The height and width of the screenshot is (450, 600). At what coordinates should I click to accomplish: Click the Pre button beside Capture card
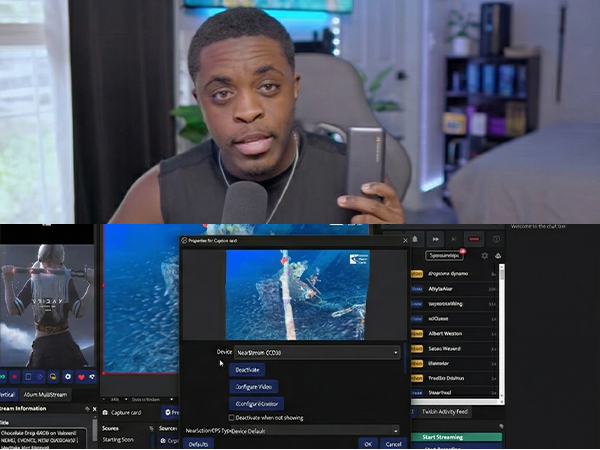point(170,412)
